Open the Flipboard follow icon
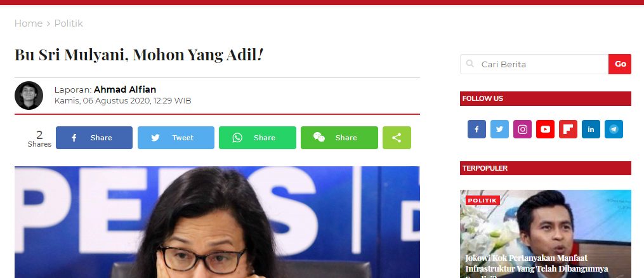Image resolution: width=644 pixels, height=278 pixels. click(x=568, y=129)
